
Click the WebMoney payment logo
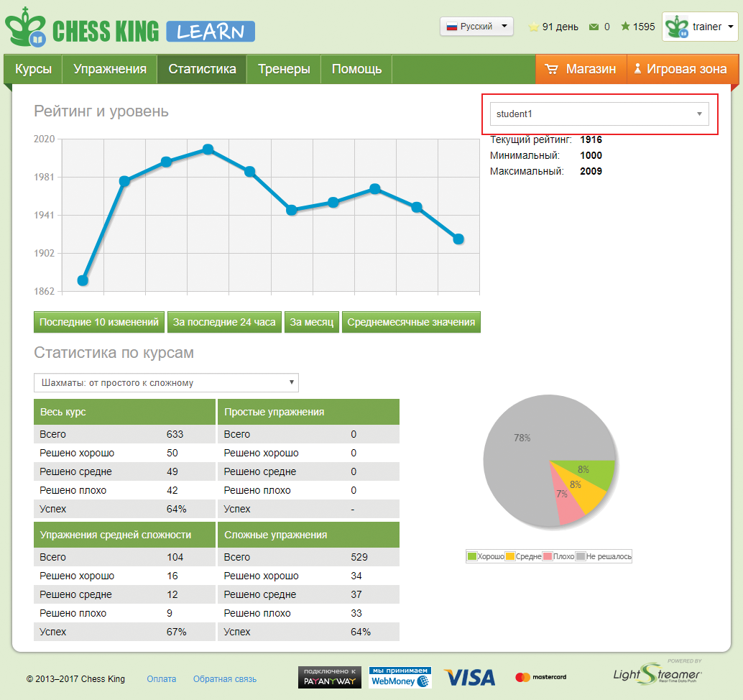(400, 677)
